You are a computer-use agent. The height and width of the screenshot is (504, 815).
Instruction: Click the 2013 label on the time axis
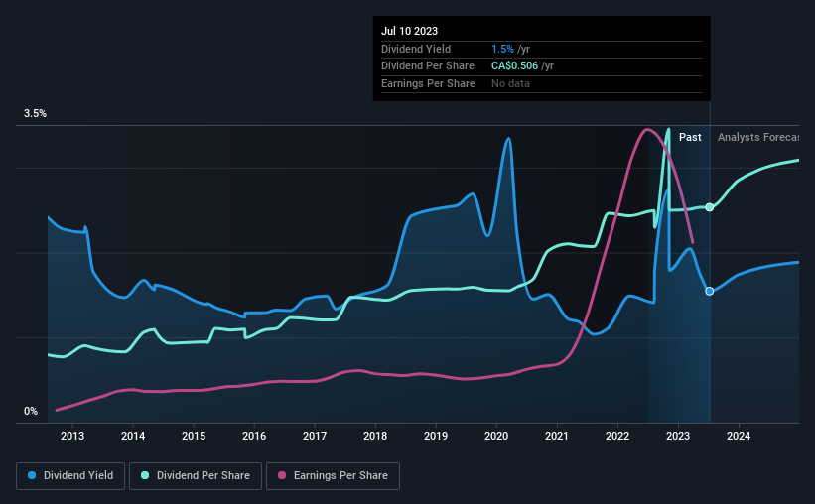tap(72, 436)
